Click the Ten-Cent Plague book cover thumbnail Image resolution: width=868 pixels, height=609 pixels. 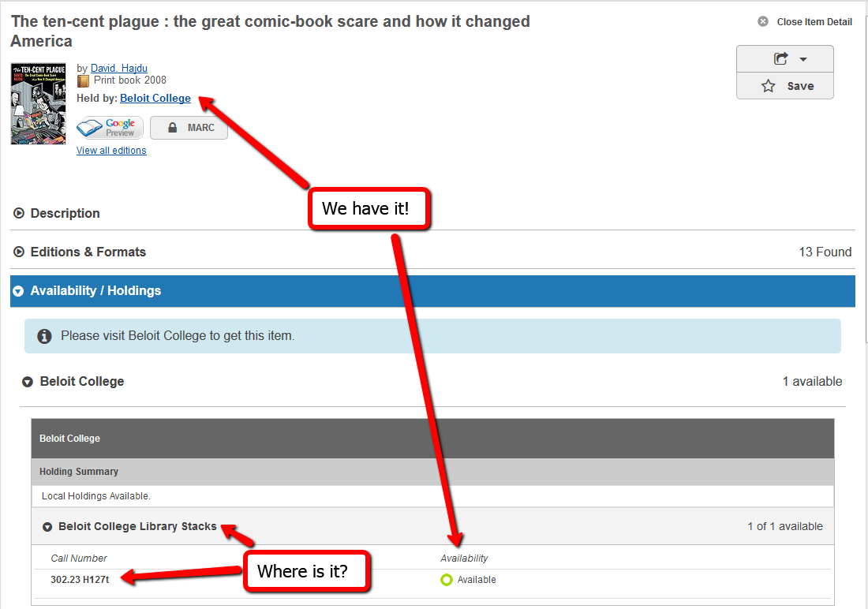point(38,103)
